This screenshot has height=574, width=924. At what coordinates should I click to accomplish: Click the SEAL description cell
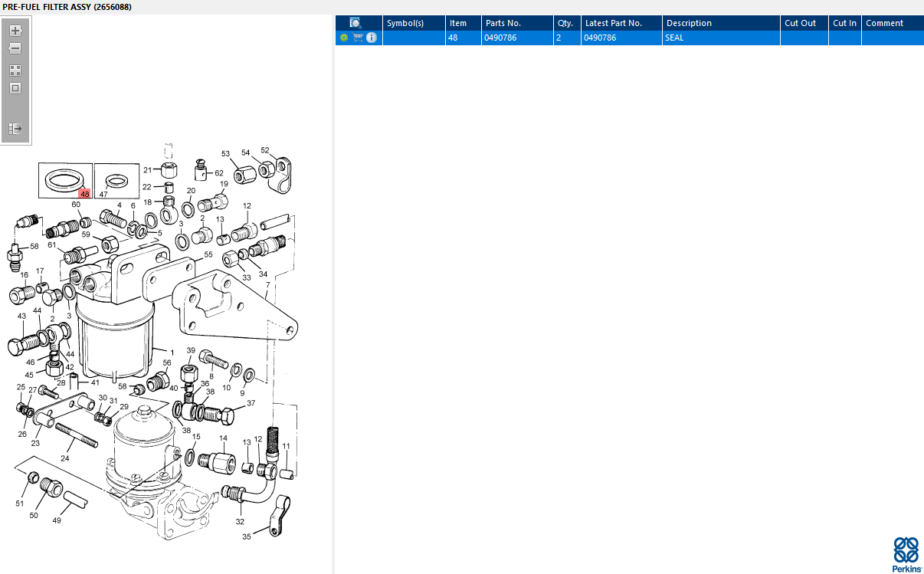pos(721,38)
